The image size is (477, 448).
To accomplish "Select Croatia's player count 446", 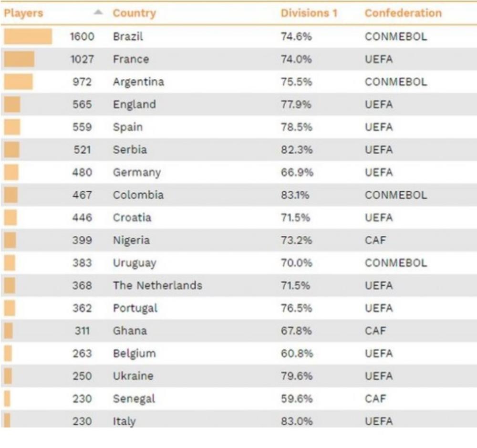I will tap(82, 218).
